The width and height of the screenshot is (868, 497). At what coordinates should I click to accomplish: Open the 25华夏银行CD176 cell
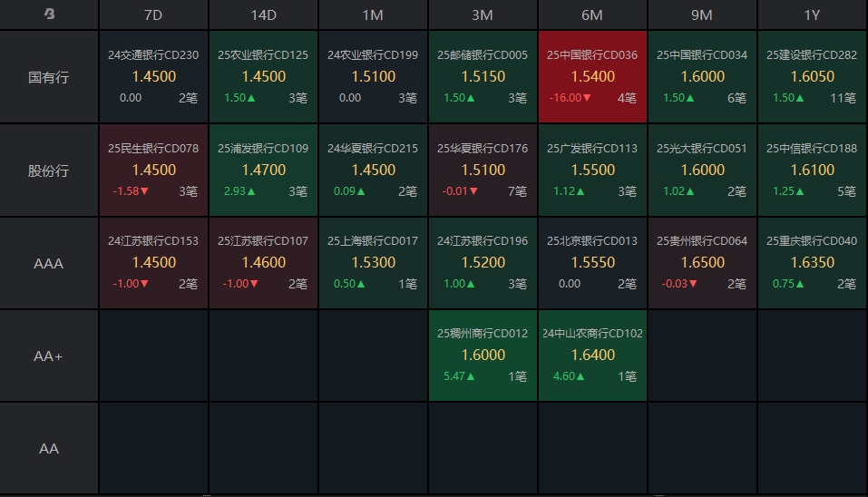click(483, 170)
